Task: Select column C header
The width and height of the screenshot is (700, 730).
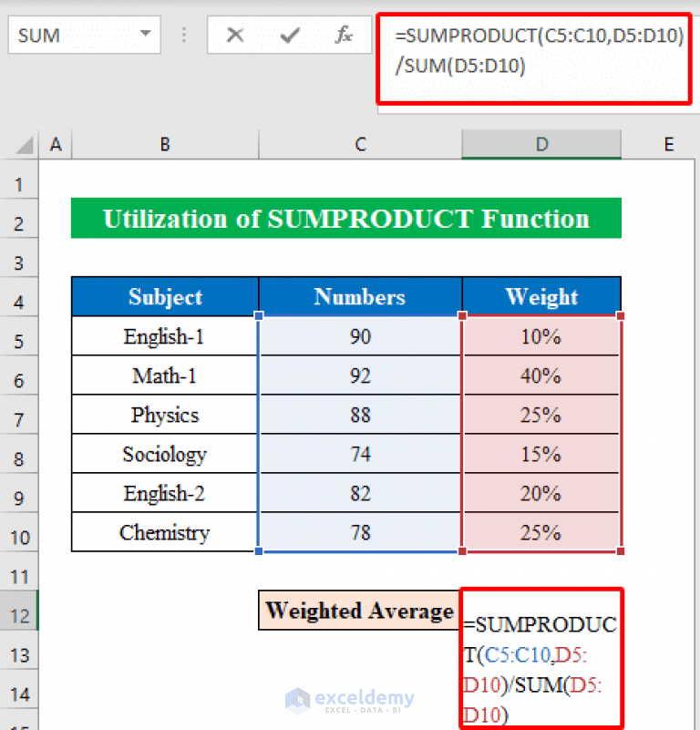Action: tap(360, 145)
